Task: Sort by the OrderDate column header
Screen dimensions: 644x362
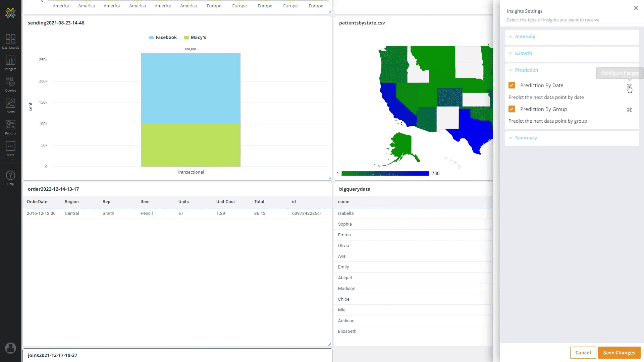Action: pyautogui.click(x=37, y=202)
